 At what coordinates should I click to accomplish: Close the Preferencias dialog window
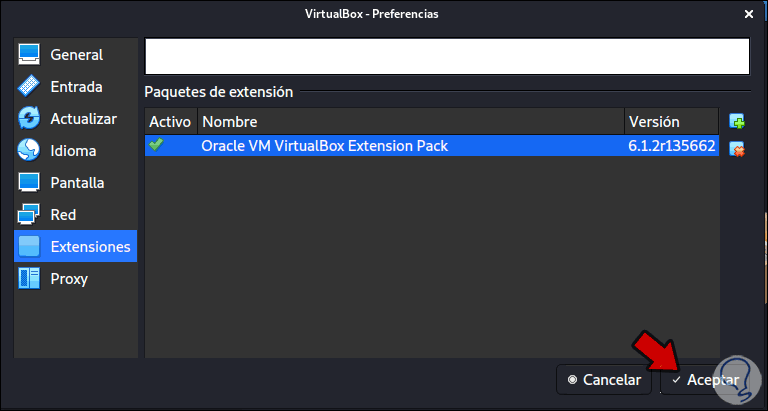(x=748, y=14)
